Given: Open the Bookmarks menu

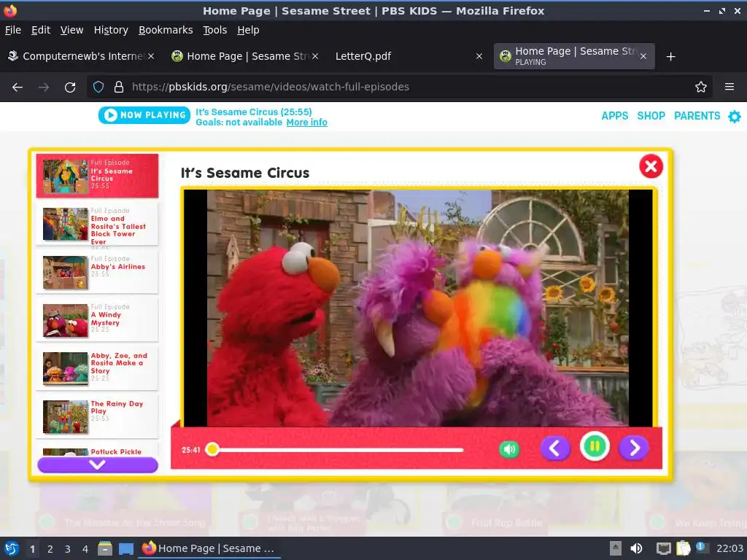Looking at the screenshot, I should click(x=166, y=30).
